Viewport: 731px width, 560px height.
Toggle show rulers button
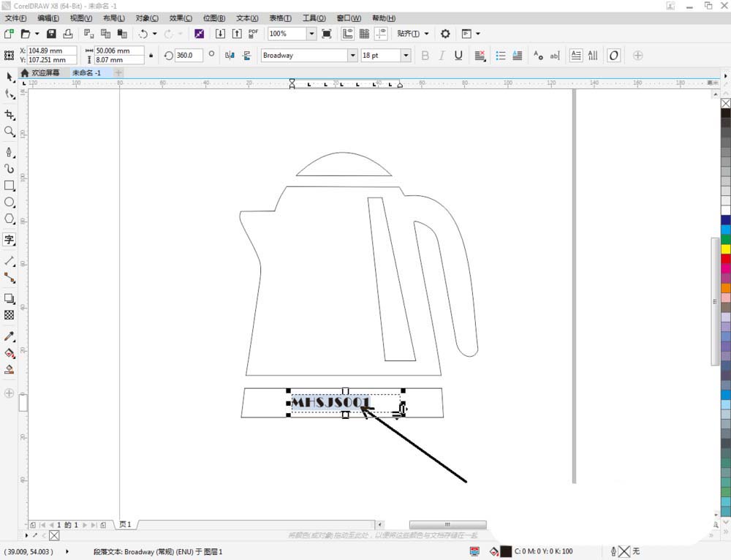click(x=347, y=34)
